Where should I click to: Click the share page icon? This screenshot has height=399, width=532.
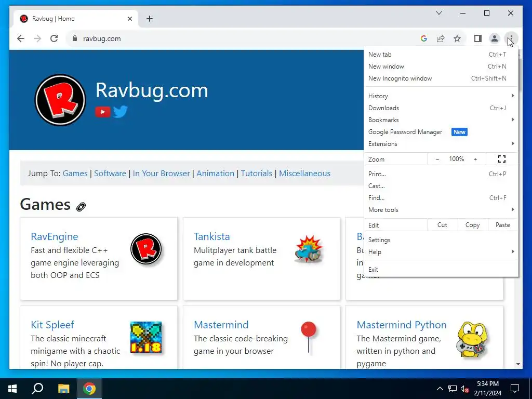(441, 38)
